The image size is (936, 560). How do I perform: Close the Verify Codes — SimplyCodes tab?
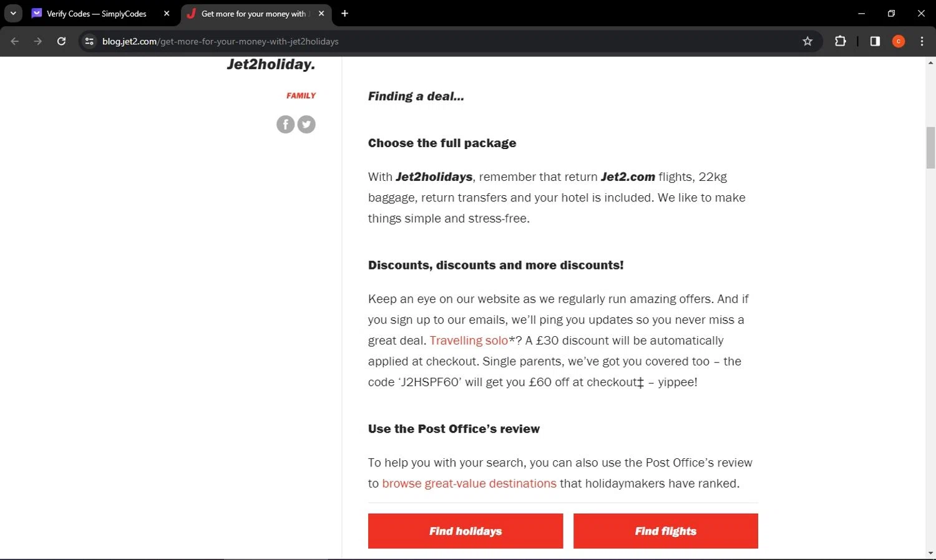point(167,13)
